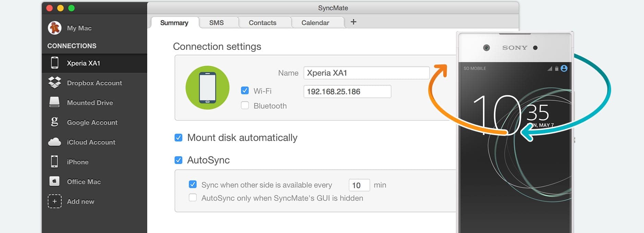Click the Add new dashed plus icon
The height and width of the screenshot is (233, 644).
pos(54,201)
